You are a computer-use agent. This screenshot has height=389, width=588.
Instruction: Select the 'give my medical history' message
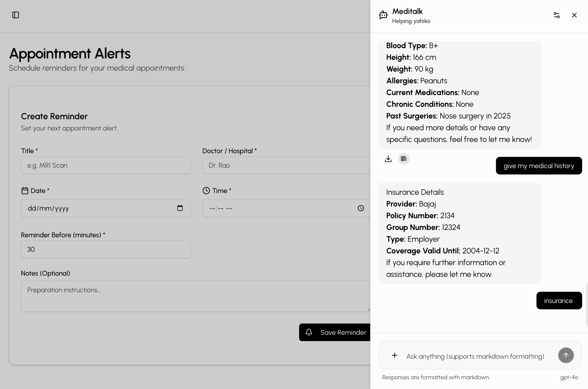(x=539, y=166)
